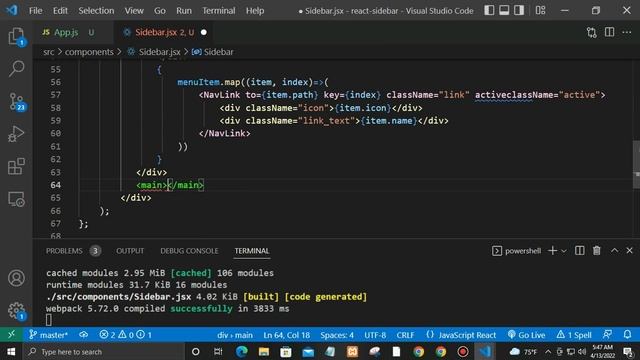Click the unsaved dot on Sidebar.jsx tab
This screenshot has width=640, height=360.
pos(204,32)
